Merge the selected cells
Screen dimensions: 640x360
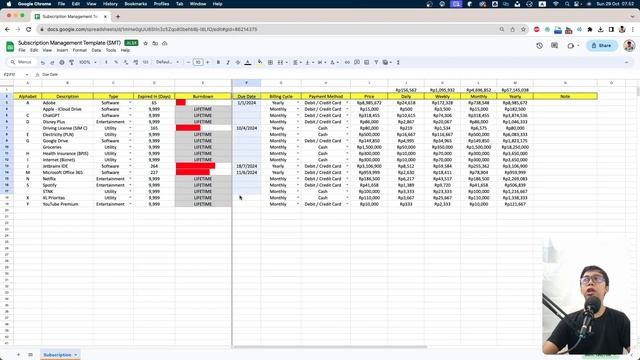point(280,62)
